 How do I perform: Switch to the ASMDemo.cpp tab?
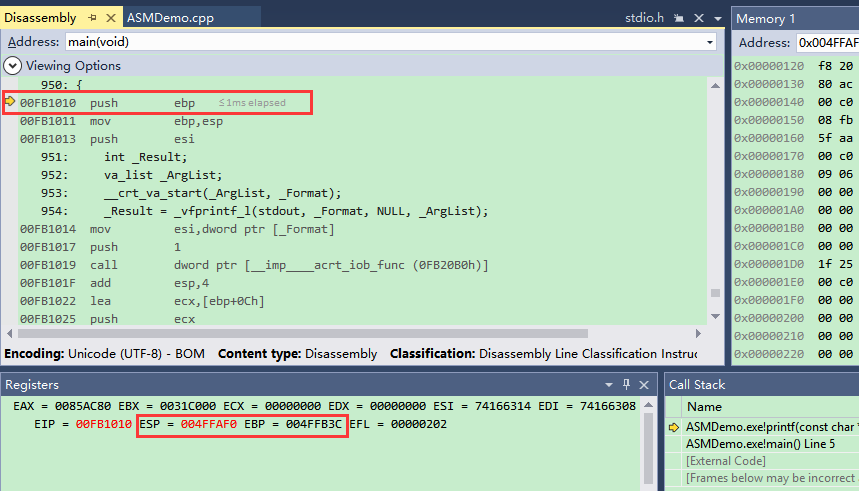tap(170, 18)
